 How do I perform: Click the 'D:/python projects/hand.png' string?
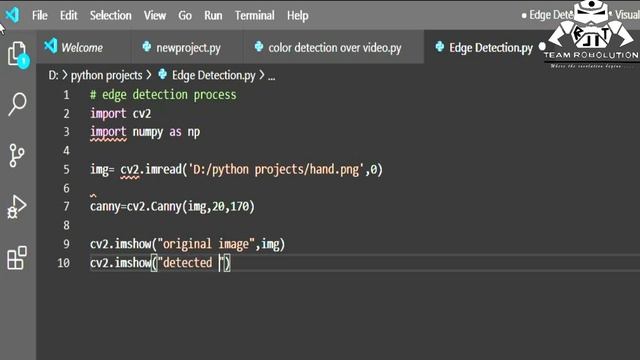click(x=276, y=169)
